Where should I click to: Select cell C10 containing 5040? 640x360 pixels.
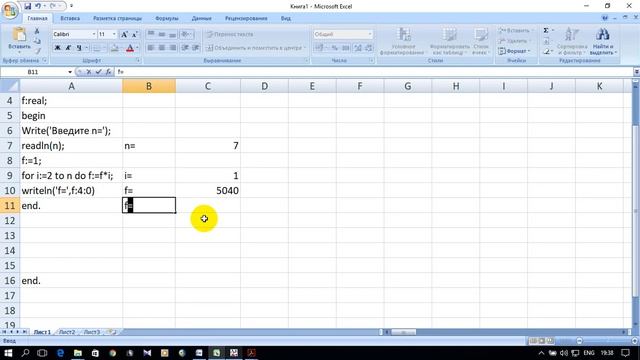208,191
